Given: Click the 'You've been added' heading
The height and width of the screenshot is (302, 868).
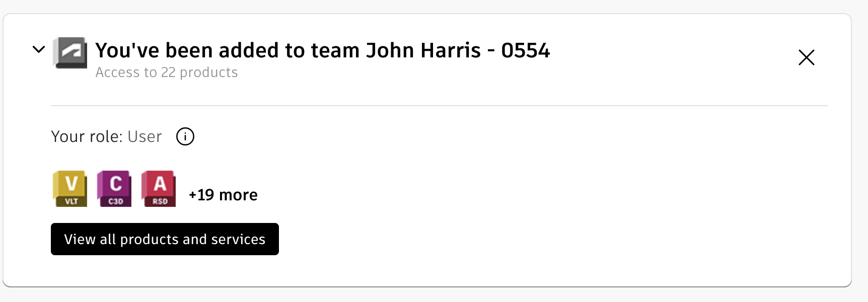Looking at the screenshot, I should coord(201,50).
